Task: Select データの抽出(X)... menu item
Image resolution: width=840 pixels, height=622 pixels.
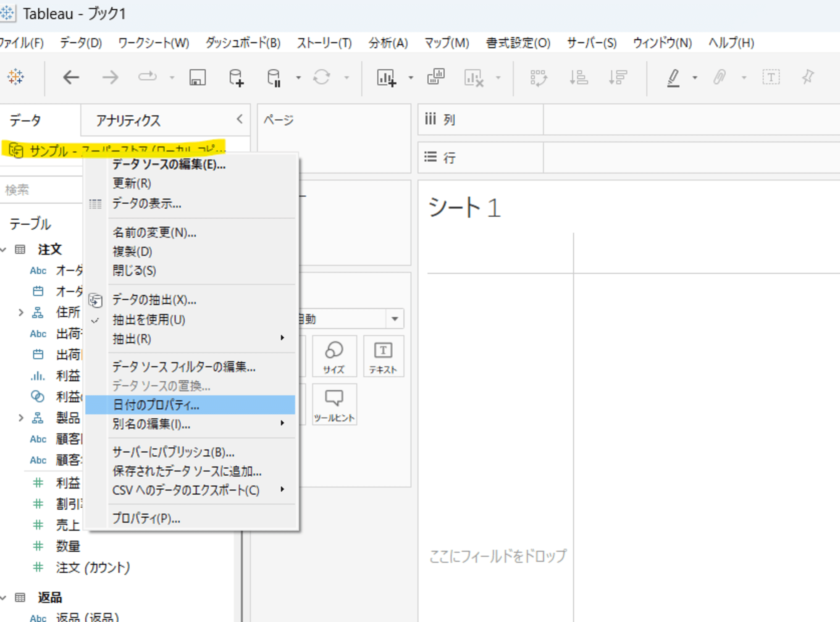Action: point(190,300)
